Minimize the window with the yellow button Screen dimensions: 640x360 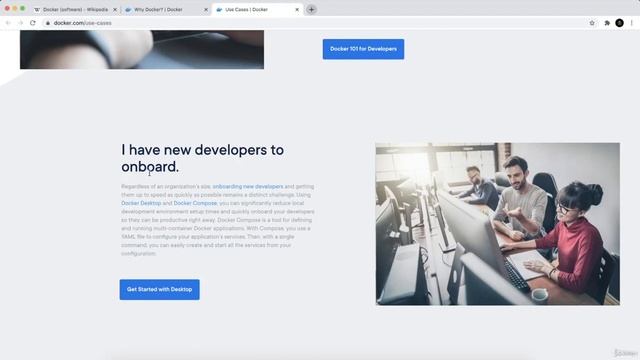(x=15, y=8)
